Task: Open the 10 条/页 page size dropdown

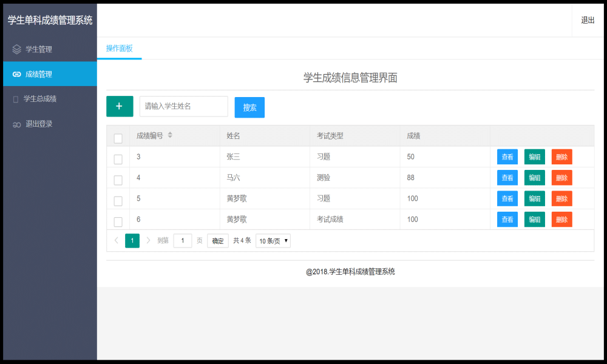Action: pos(273,241)
